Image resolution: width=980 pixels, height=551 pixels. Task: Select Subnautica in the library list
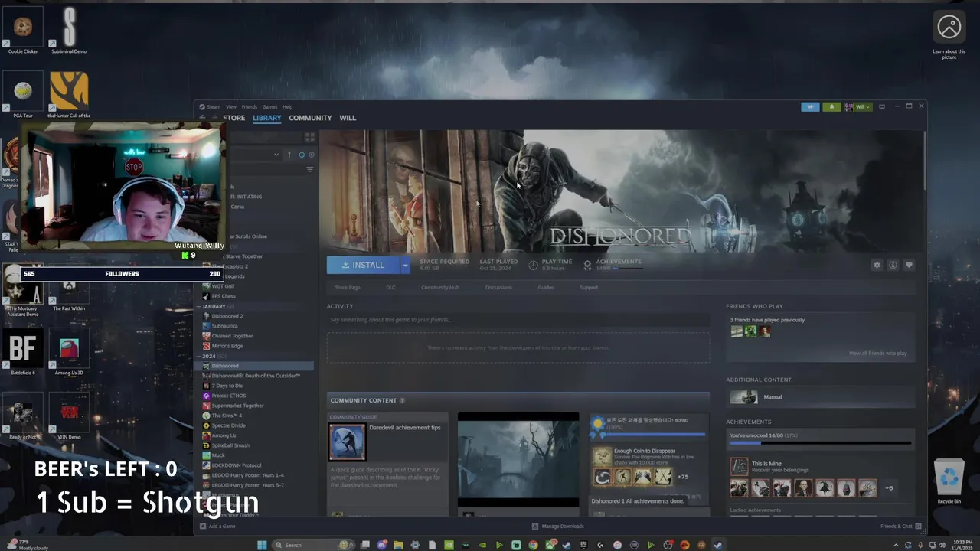click(x=224, y=326)
